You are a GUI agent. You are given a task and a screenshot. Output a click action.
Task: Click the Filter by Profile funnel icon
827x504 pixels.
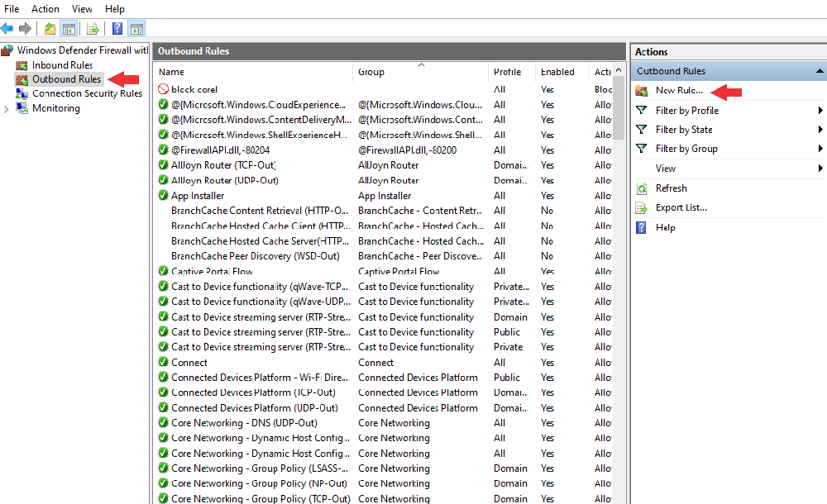point(642,110)
